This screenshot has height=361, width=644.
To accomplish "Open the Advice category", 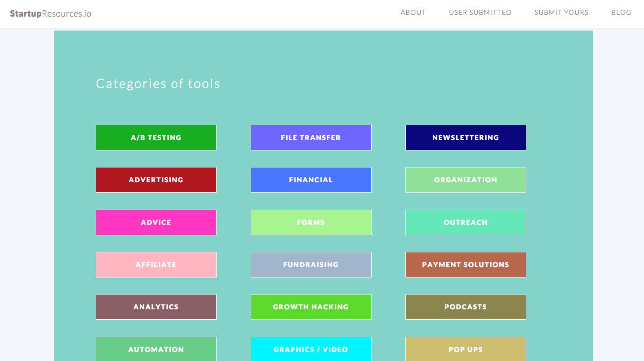I will 156,222.
